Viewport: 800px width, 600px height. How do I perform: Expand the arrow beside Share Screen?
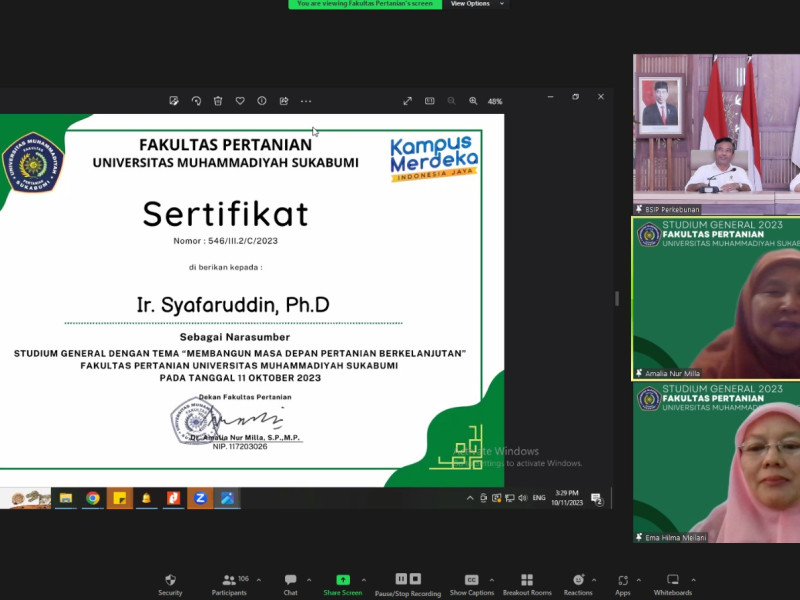click(364, 580)
